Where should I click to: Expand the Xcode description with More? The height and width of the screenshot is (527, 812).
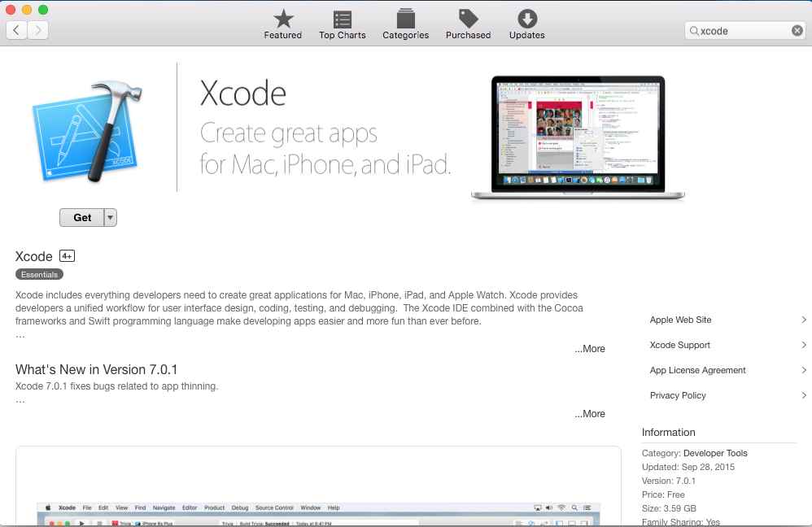pyautogui.click(x=590, y=349)
